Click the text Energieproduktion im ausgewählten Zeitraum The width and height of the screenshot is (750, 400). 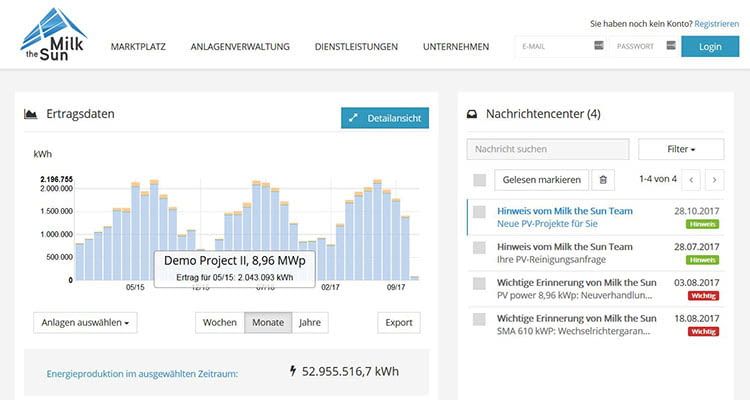[142, 374]
